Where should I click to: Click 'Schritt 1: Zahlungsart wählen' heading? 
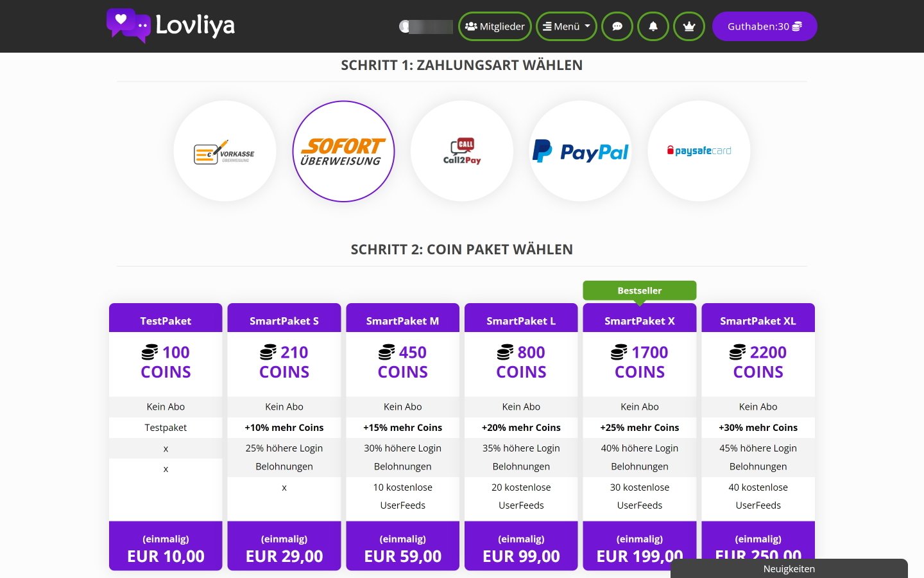tap(462, 65)
